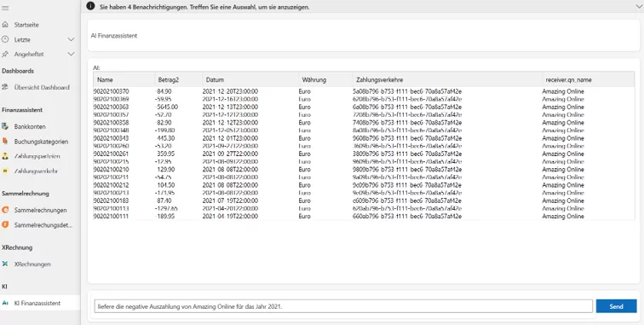Click the notifications message text

204,7
